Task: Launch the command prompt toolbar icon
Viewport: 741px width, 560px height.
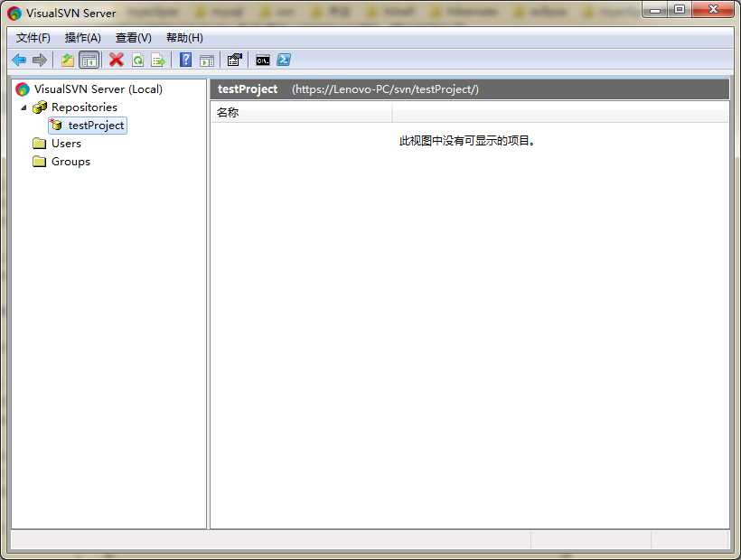Action: coord(263,61)
